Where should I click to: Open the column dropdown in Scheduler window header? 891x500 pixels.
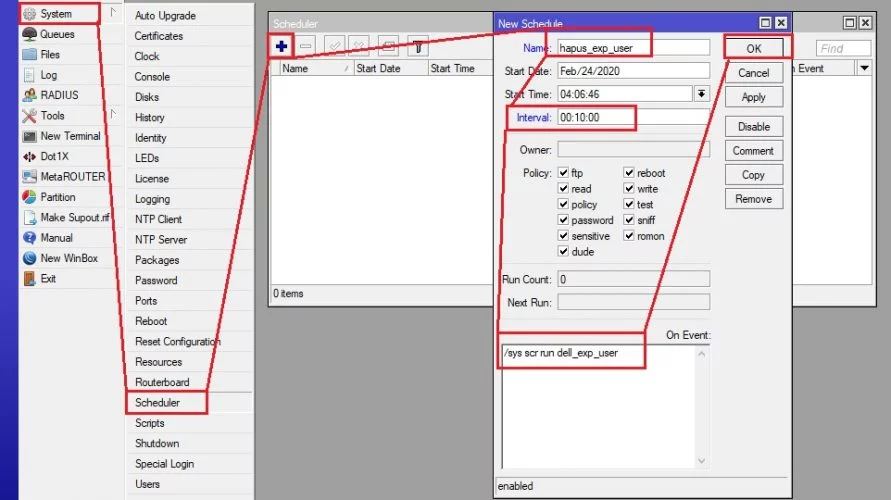point(864,68)
